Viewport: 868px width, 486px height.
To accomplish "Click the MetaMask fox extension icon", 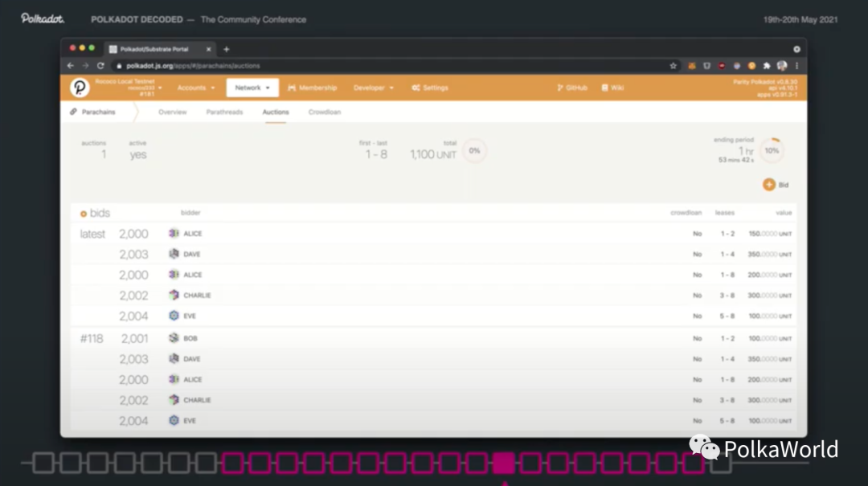I will tap(692, 66).
